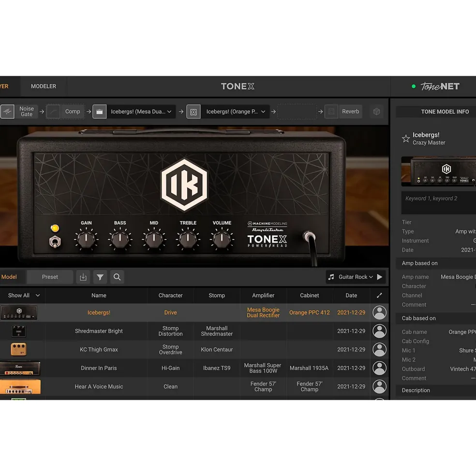Click the Marshall 1935A cabinet cell

pos(309,368)
